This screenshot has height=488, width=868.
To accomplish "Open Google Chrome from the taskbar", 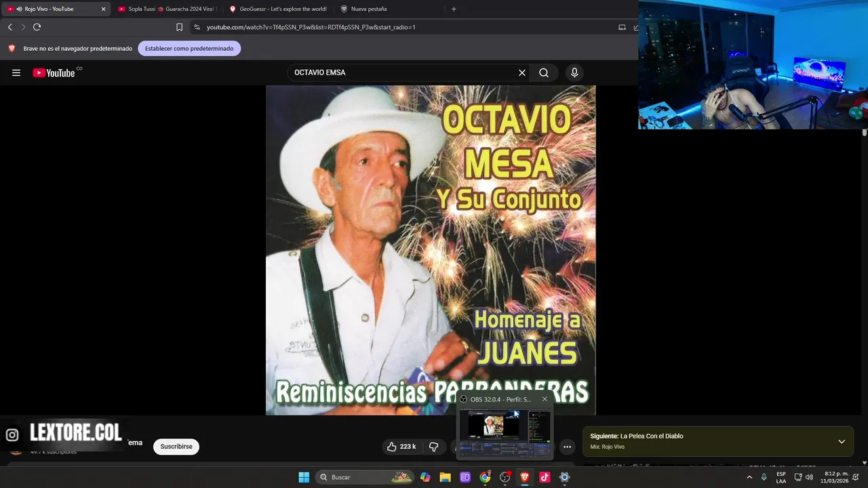I will coord(485,477).
